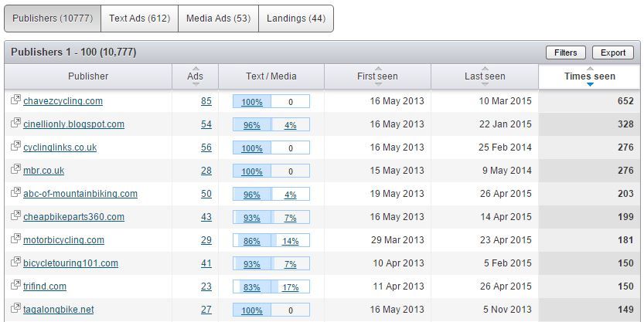Sort by the First seen column
This screenshot has width=644, height=322.
(377, 76)
